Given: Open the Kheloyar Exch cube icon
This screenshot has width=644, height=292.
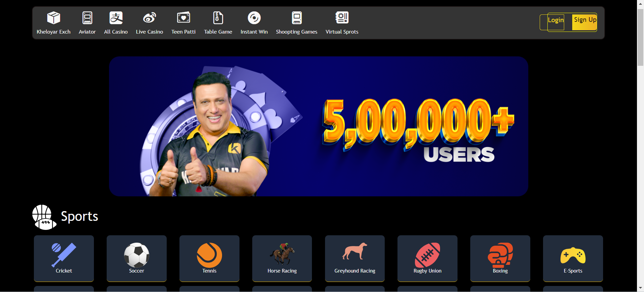Looking at the screenshot, I should tap(54, 18).
